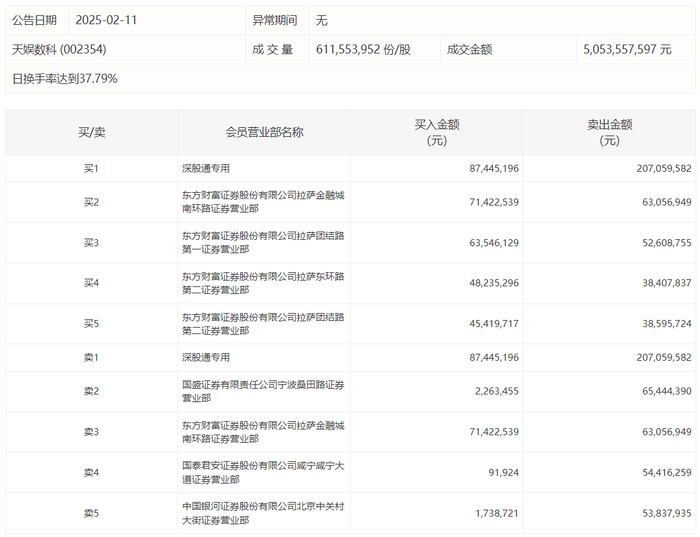Image resolution: width=700 pixels, height=537 pixels.
Task: Click the 成交量 label
Action: click(x=272, y=49)
